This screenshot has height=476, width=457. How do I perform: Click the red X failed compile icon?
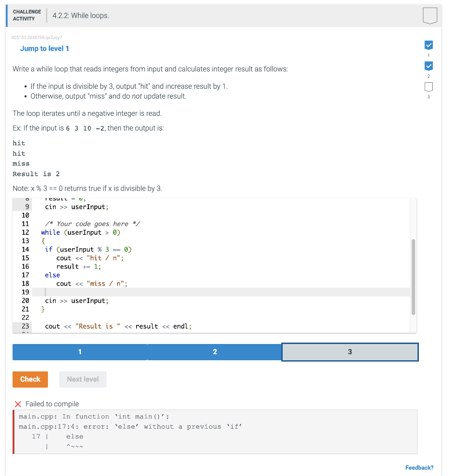(x=18, y=404)
